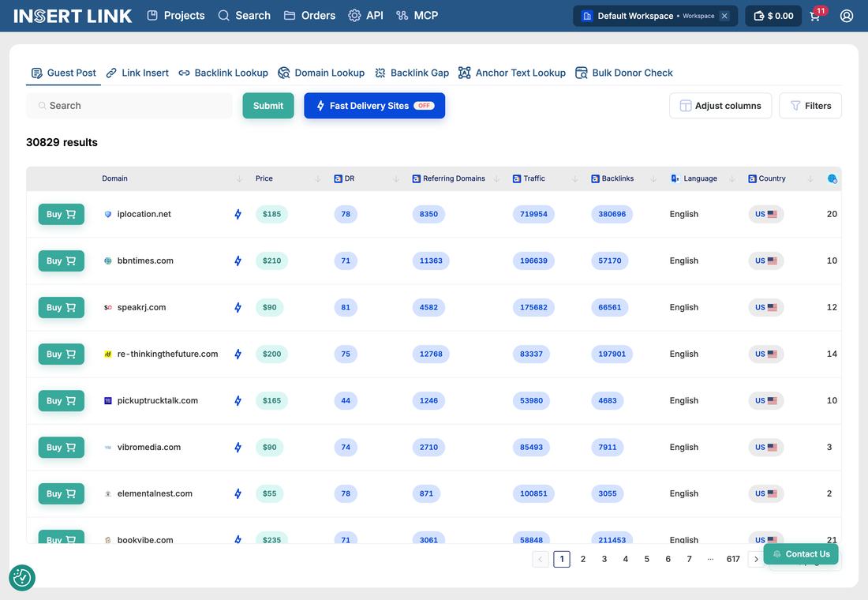
Task: Click the speakrj.com favicon
Action: coord(108,307)
